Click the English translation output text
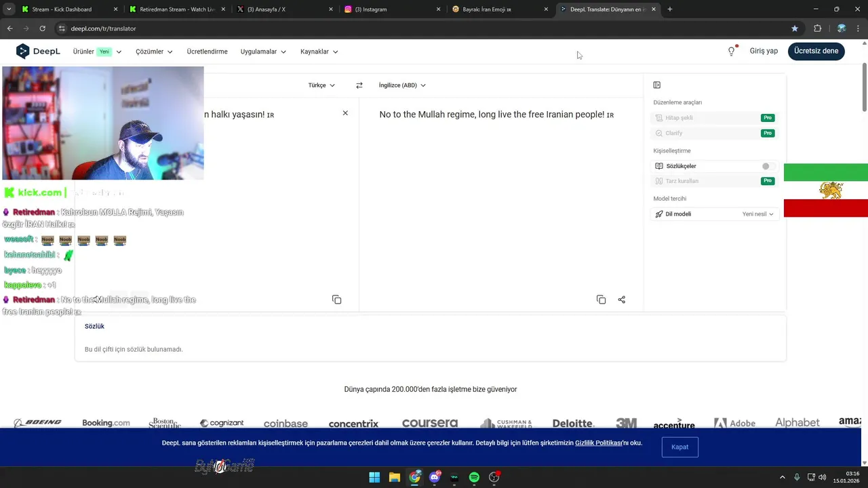The image size is (868, 488). (496, 115)
